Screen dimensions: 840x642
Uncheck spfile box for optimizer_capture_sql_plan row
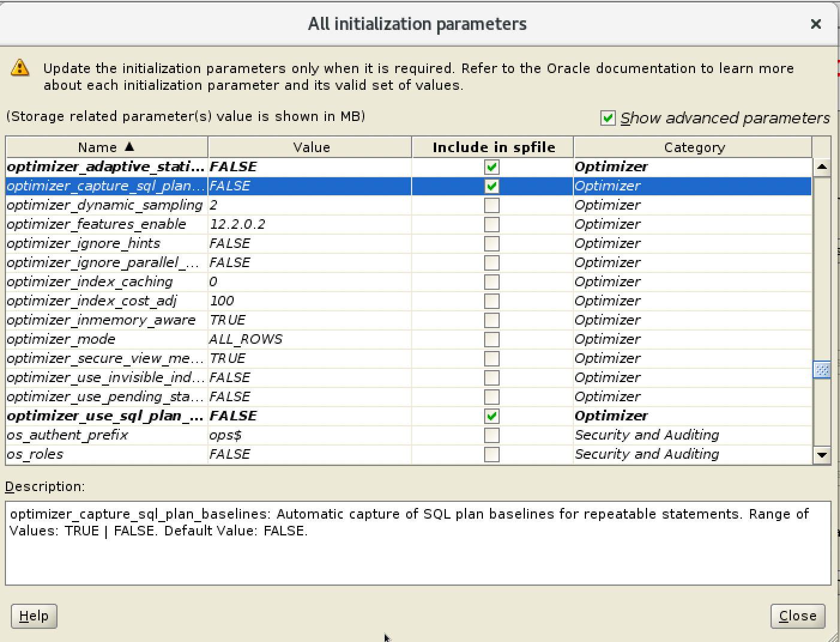(492, 186)
